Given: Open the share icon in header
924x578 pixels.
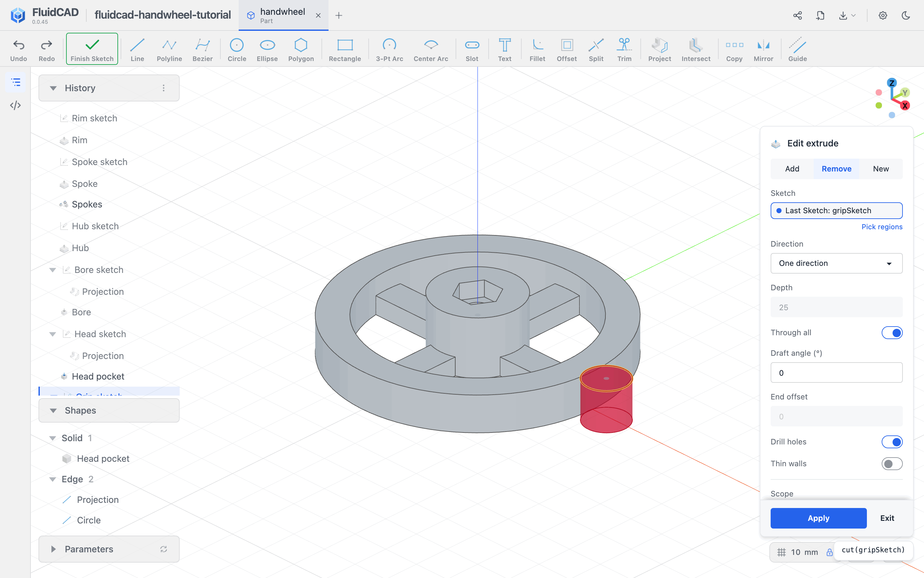Looking at the screenshot, I should click(x=798, y=15).
